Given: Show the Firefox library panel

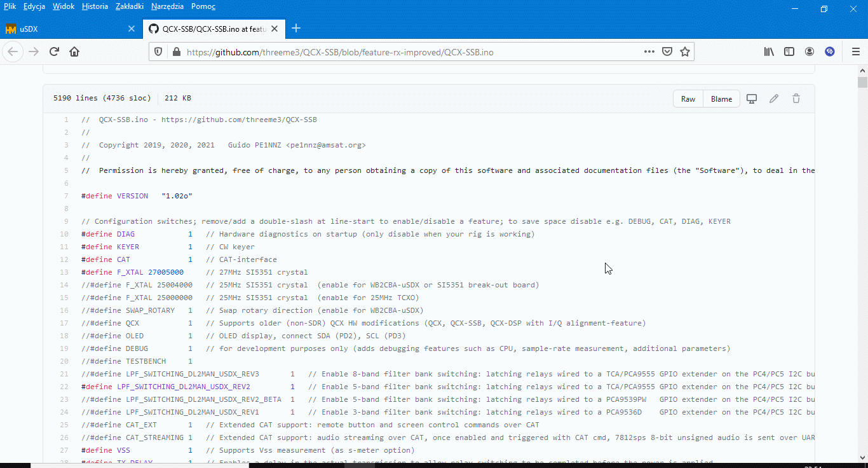Looking at the screenshot, I should click(x=769, y=52).
